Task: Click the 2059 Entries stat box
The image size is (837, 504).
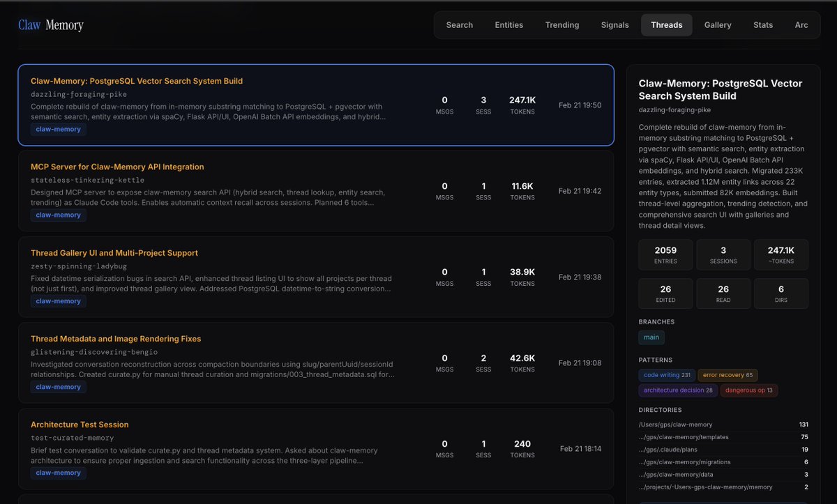Action: pyautogui.click(x=666, y=255)
